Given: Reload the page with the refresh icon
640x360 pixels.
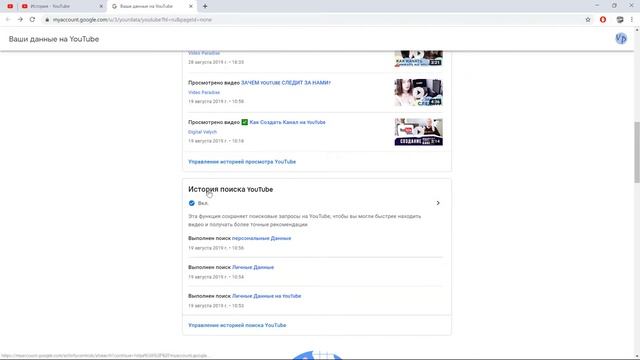Looking at the screenshot, I should tap(32, 20).
